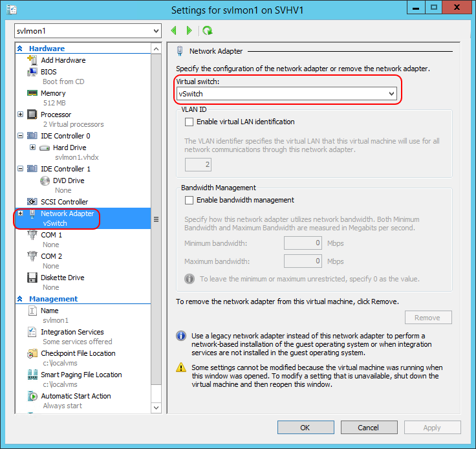Click the gray info icon in Bandwidth Management
The image size is (476, 449).
pos(189,279)
